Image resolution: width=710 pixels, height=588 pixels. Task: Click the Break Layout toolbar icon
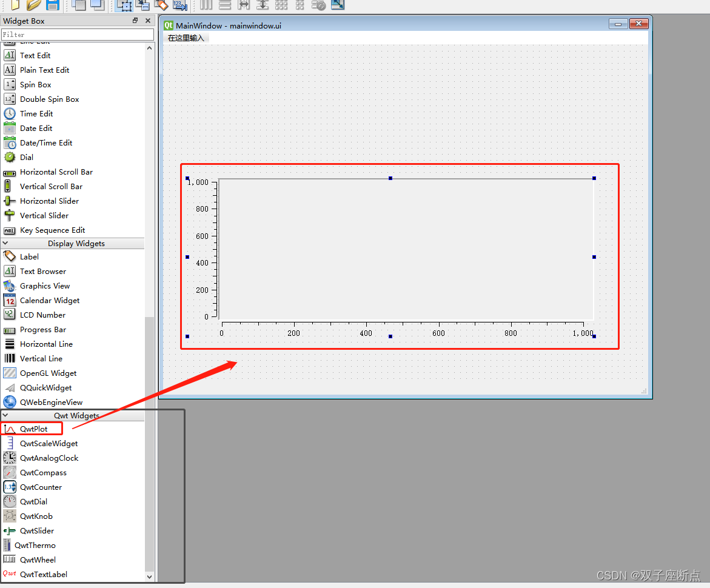pyautogui.click(x=319, y=5)
